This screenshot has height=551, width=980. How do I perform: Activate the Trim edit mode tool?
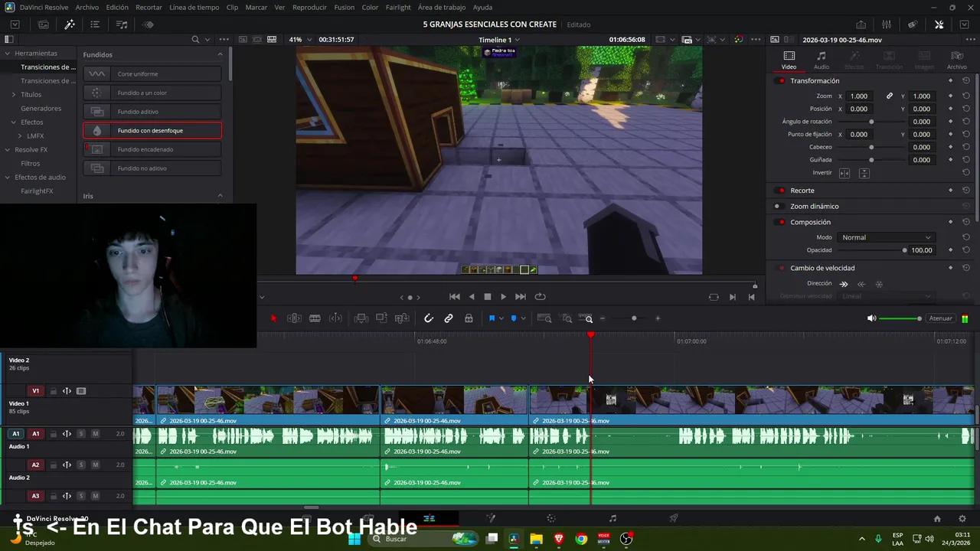[x=294, y=318]
